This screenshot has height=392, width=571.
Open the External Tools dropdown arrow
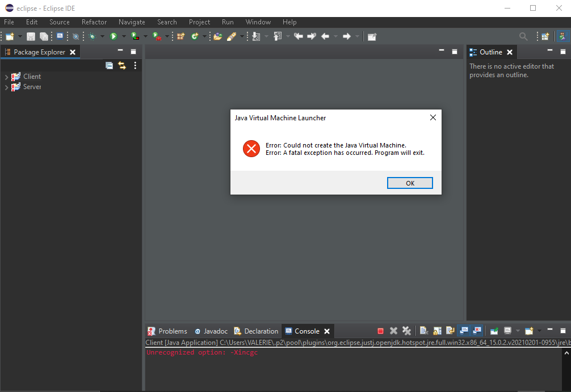(x=167, y=36)
